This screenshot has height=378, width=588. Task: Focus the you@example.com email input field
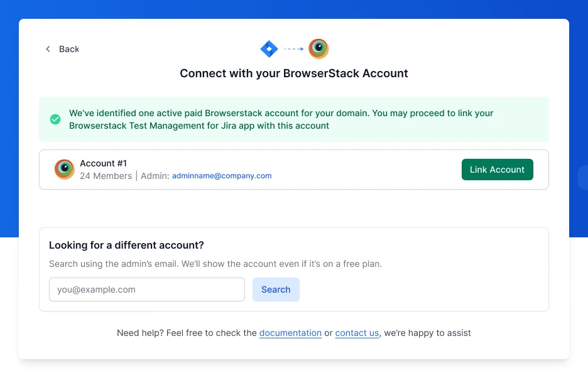click(147, 289)
